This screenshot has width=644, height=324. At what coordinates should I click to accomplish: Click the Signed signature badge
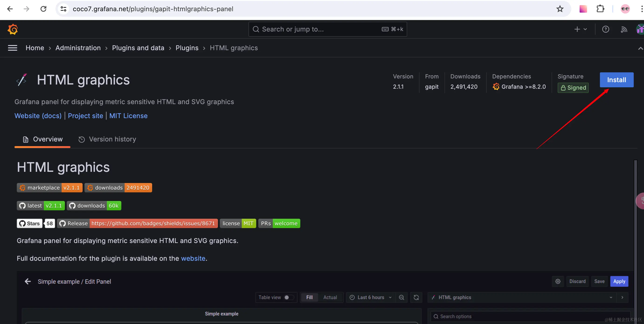(x=573, y=88)
